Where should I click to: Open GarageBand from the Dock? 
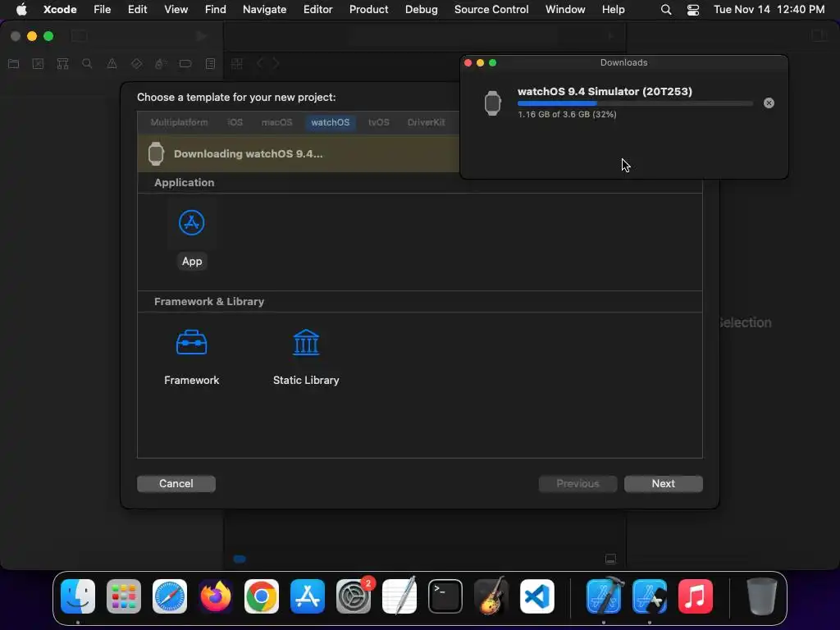491,596
